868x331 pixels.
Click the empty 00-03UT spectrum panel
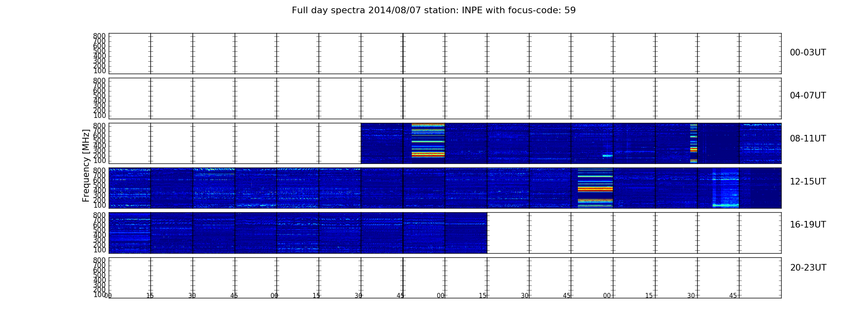tap(445, 53)
